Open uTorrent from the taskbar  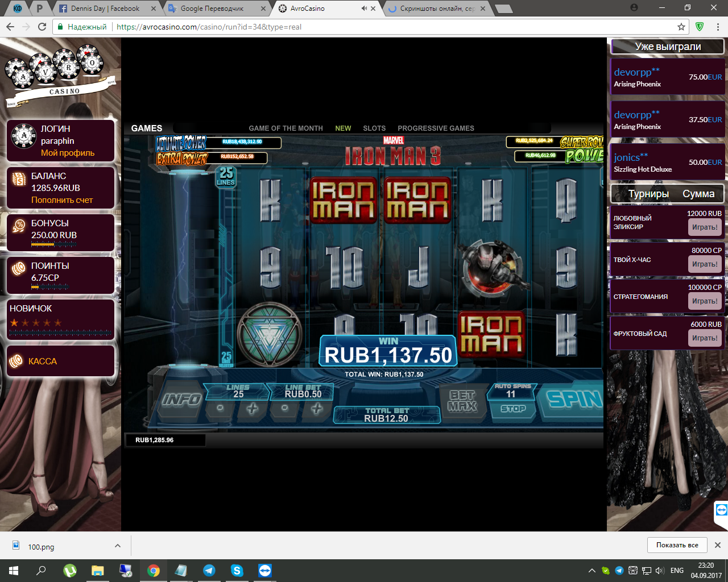click(x=70, y=571)
